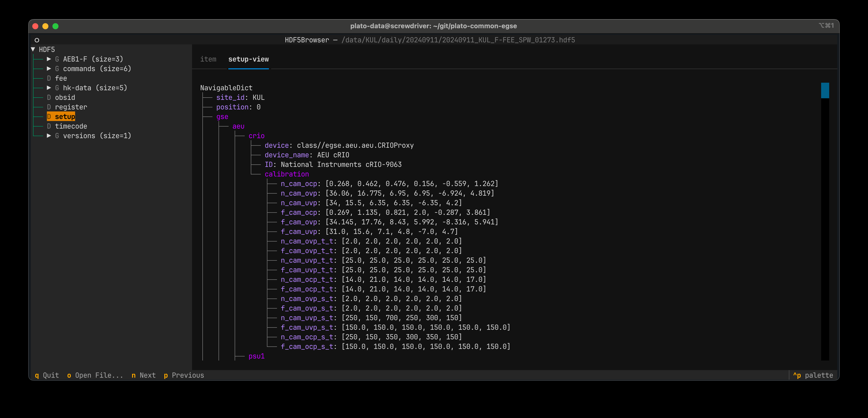Click the n_cam_ovp calibration entry
The width and height of the screenshot is (868, 418).
coord(388,193)
